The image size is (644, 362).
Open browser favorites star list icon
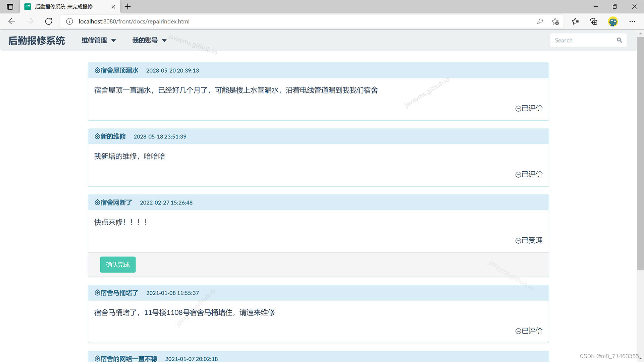coord(575,21)
